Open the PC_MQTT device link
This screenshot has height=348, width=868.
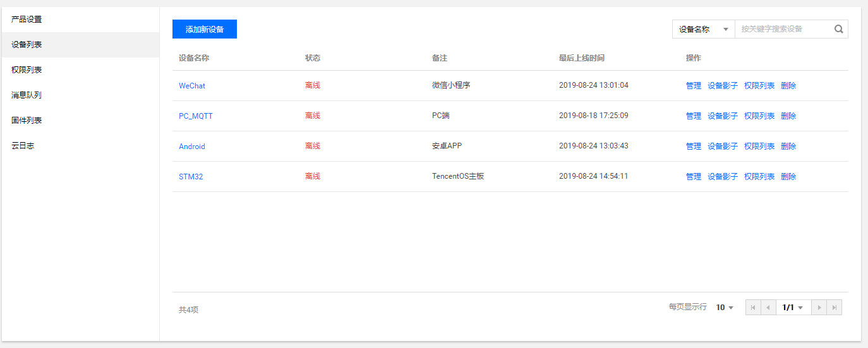196,116
